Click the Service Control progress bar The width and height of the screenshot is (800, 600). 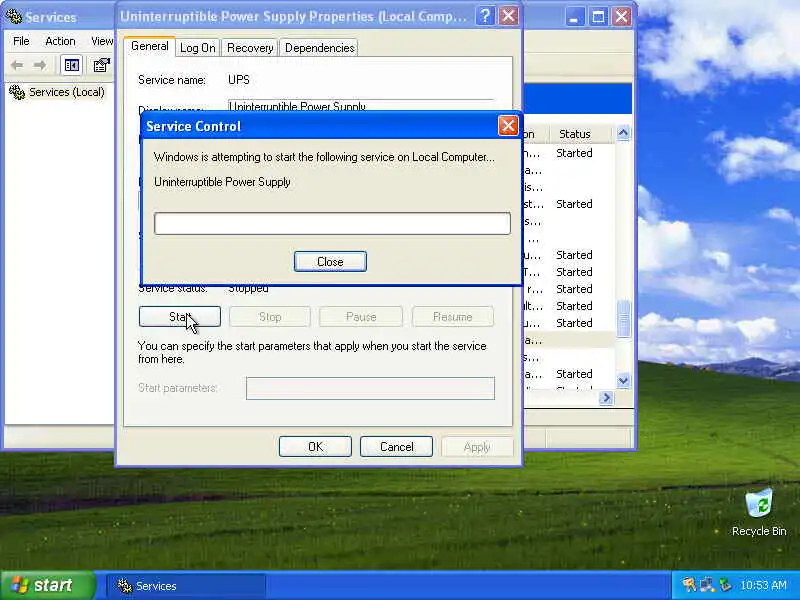click(x=332, y=223)
